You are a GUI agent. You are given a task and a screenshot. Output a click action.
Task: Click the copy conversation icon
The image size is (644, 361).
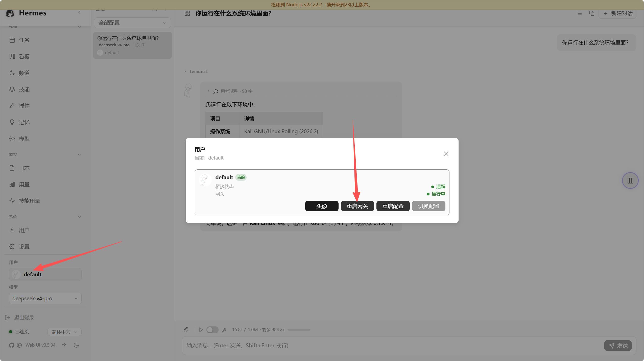click(592, 13)
